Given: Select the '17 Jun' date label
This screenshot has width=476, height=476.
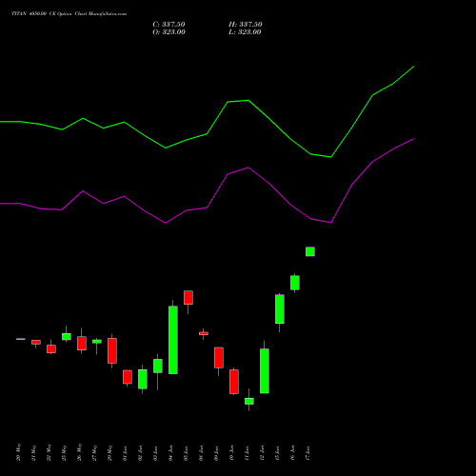Looking at the screenshot, I should [307, 453].
